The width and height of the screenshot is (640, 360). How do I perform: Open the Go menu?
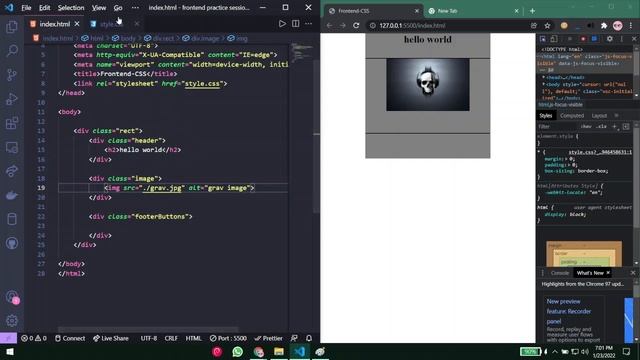118,8
